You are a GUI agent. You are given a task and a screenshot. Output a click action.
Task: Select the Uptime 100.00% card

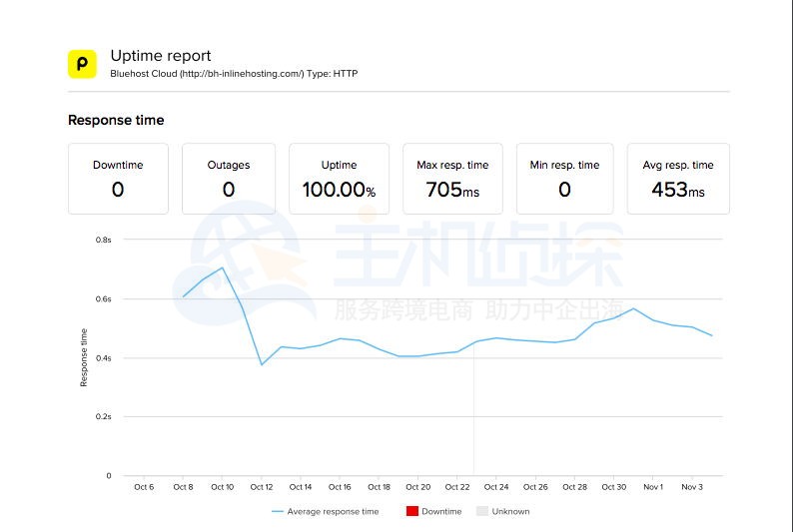340,179
